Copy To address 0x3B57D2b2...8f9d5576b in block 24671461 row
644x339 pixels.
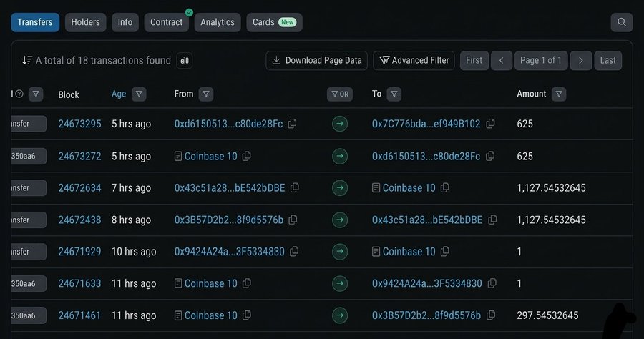(x=491, y=315)
